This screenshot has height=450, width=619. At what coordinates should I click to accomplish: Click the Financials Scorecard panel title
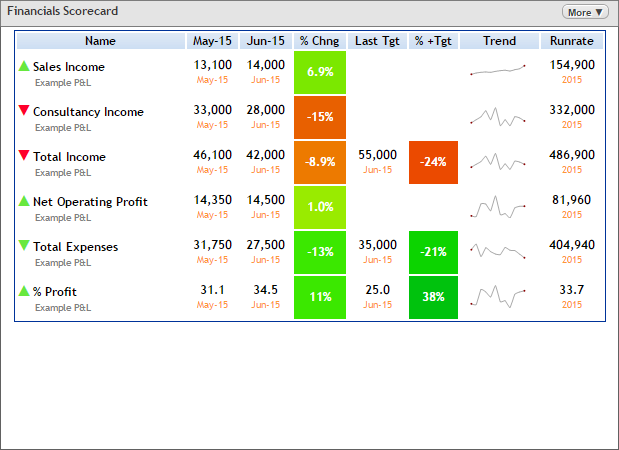tap(62, 11)
